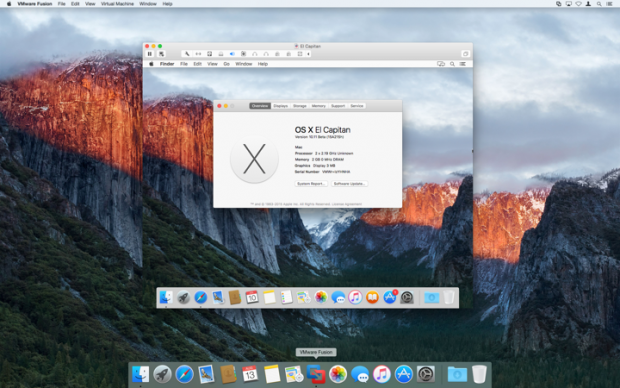Viewport: 620px width, 388px height.
Task: Open Photos in the host dock
Action: pos(338,374)
